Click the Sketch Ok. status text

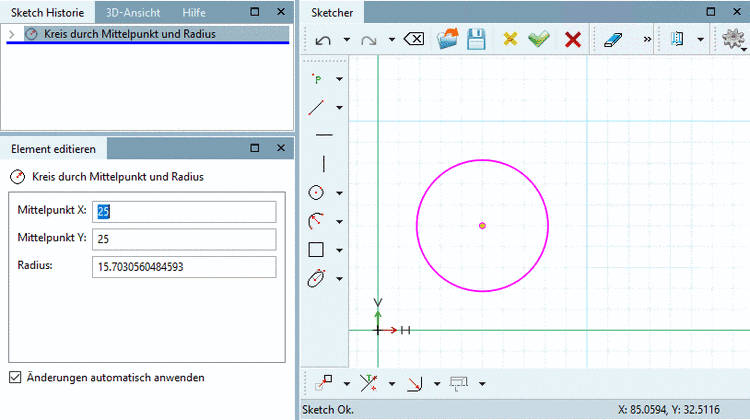pos(328,410)
